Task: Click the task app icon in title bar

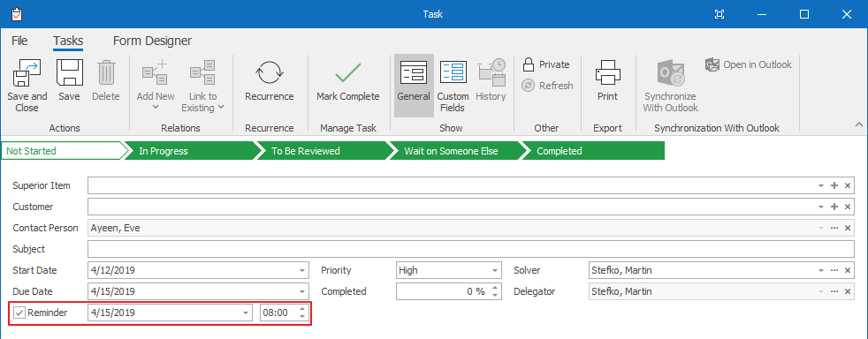Action: [x=16, y=14]
